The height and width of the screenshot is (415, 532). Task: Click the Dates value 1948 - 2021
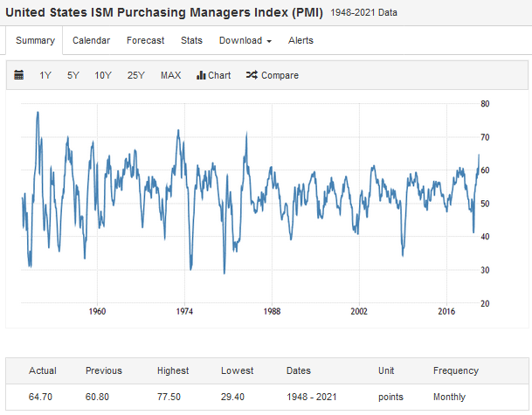(312, 397)
